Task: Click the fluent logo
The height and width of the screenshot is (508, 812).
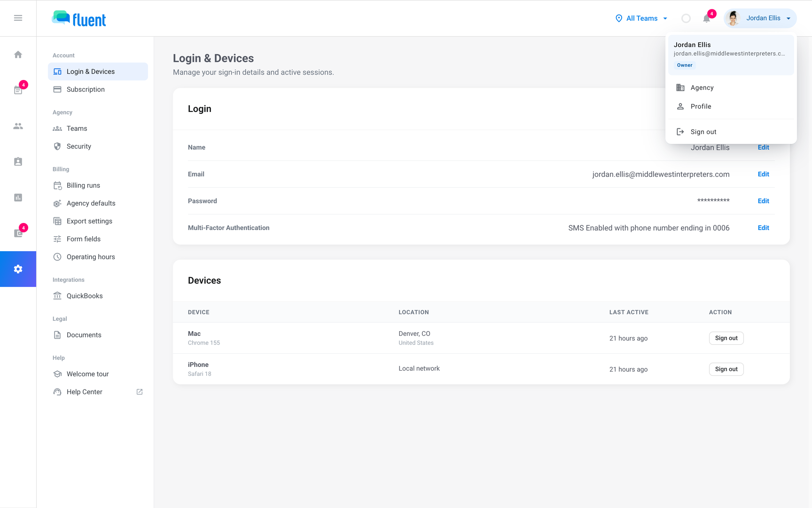Action: [79, 19]
